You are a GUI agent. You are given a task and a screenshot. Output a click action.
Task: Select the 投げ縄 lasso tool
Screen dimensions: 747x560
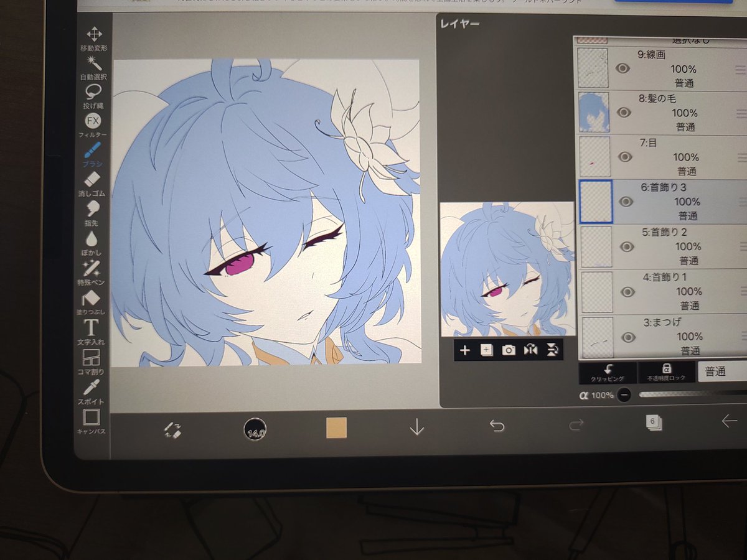coord(93,97)
